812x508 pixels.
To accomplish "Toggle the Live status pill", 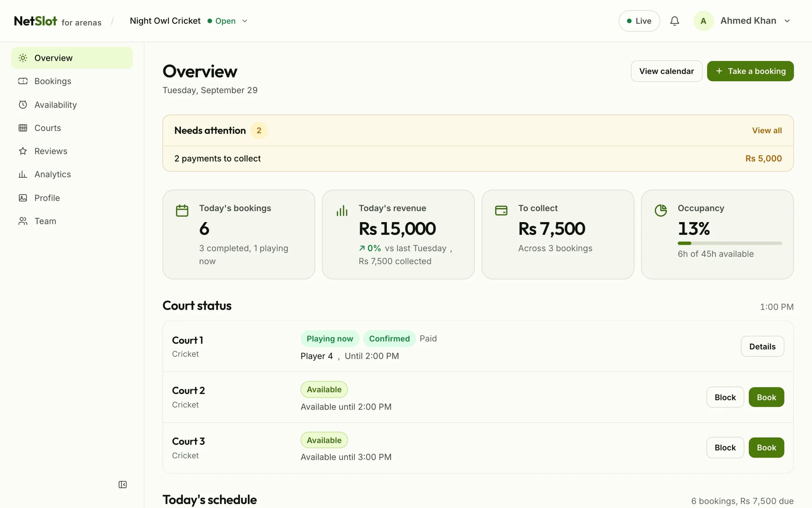I will click(639, 21).
